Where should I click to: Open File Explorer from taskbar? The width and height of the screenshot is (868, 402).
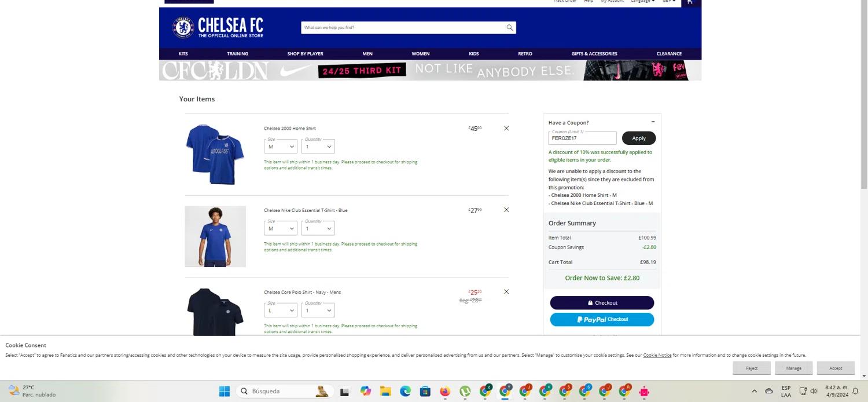pos(385,391)
